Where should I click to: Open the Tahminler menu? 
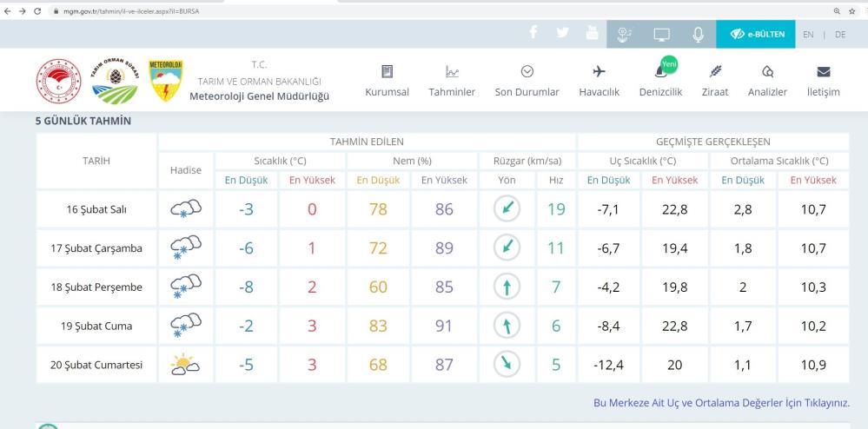click(x=452, y=81)
